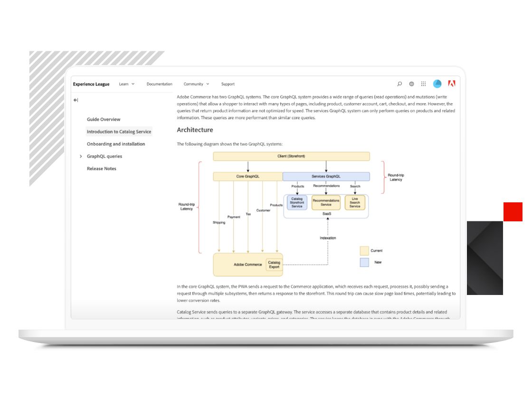Go to Experience League home

[91, 84]
